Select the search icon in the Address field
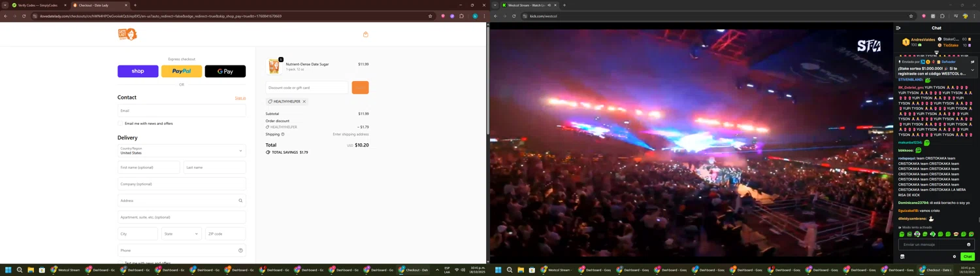The width and height of the screenshot is (980, 276). (240, 201)
